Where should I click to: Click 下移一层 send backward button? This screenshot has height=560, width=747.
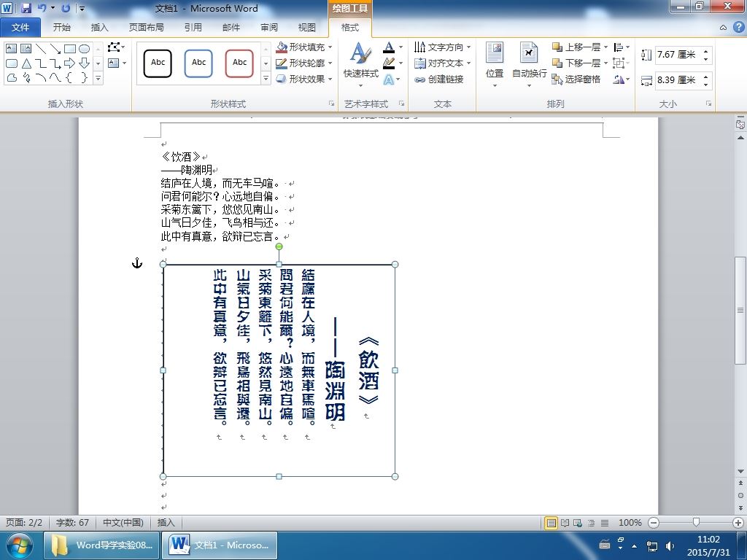[x=576, y=63]
